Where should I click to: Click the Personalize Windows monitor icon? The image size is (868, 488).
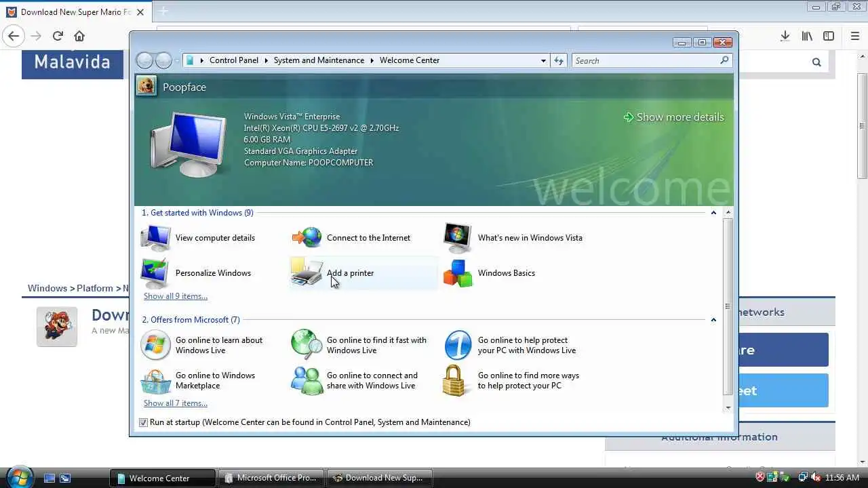pyautogui.click(x=155, y=273)
